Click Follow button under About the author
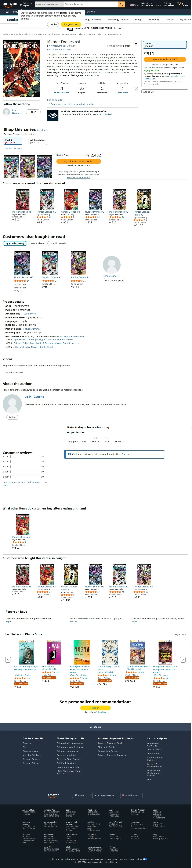192x868 pixels. (12, 417)
